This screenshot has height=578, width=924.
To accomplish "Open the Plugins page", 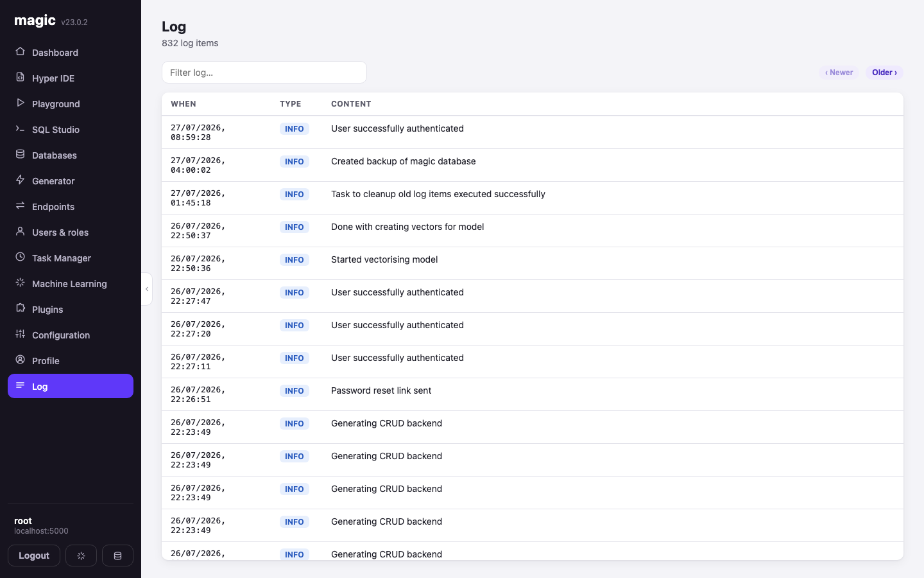I will click(x=71, y=309).
